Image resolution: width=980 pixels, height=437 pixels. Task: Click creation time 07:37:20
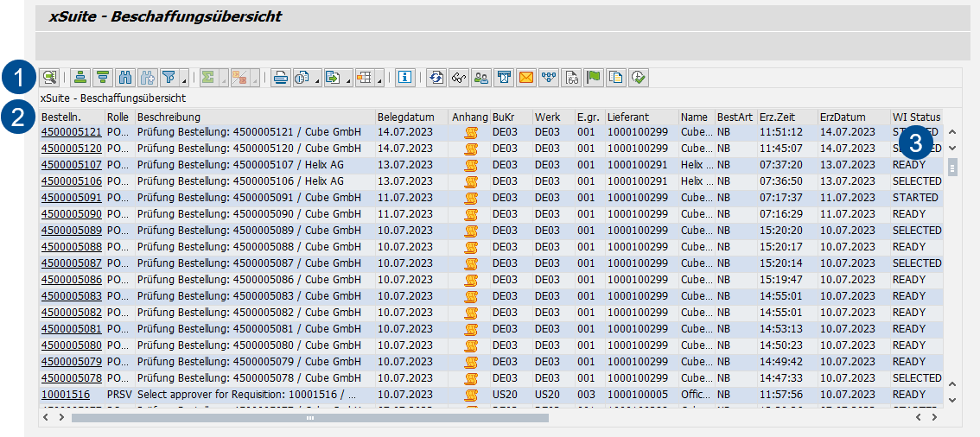pos(787,165)
